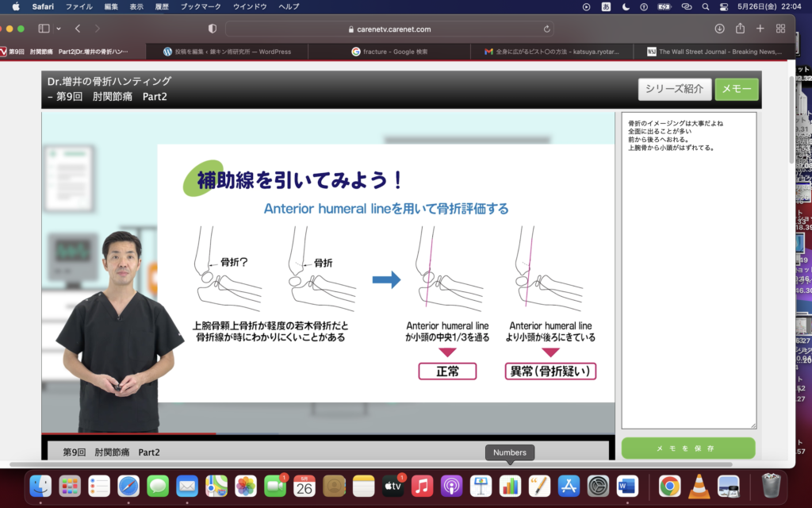Launch Numbers from the Dock
The image size is (812, 508).
point(510,485)
